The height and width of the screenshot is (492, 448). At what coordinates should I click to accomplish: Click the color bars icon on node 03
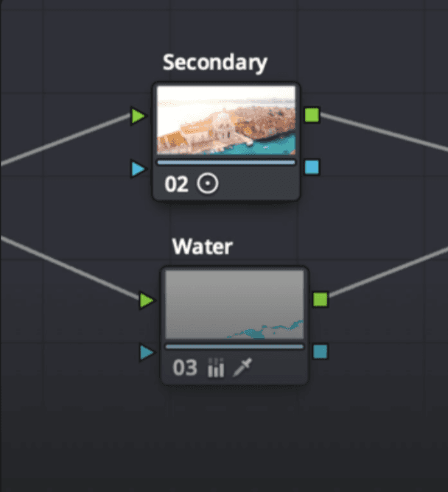[x=216, y=368]
